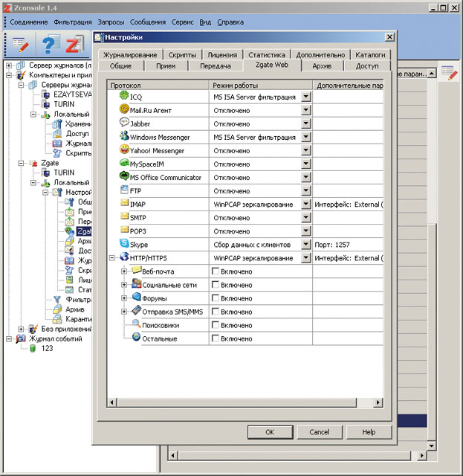Screen dimensions: 463x476
Task: Click the Отправка SMS/MMS phone icon
Action: (x=137, y=310)
